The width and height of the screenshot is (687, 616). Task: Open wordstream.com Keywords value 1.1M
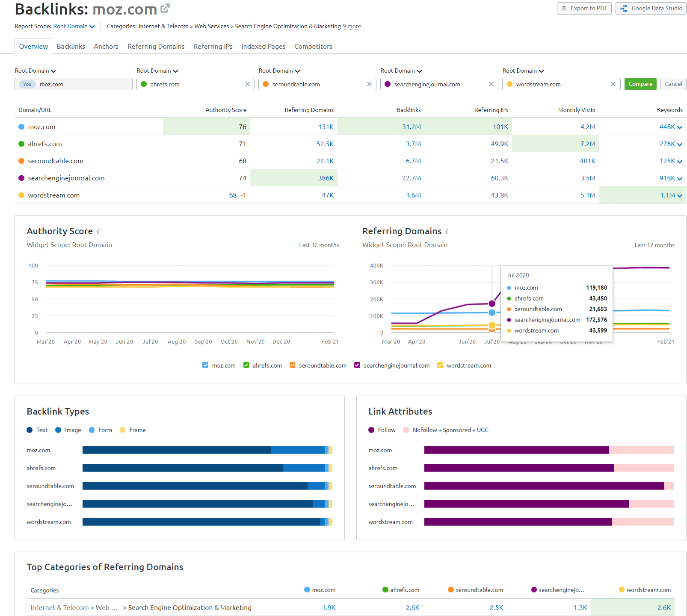(x=667, y=195)
